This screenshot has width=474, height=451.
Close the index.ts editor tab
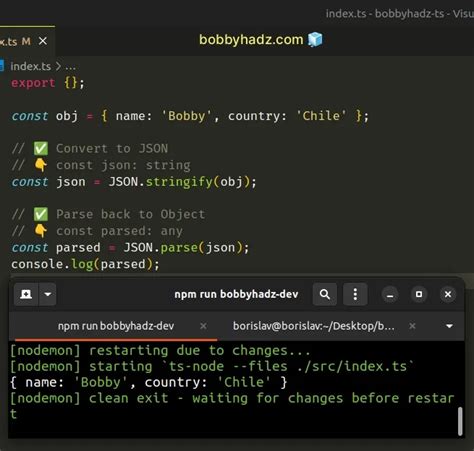tap(43, 41)
